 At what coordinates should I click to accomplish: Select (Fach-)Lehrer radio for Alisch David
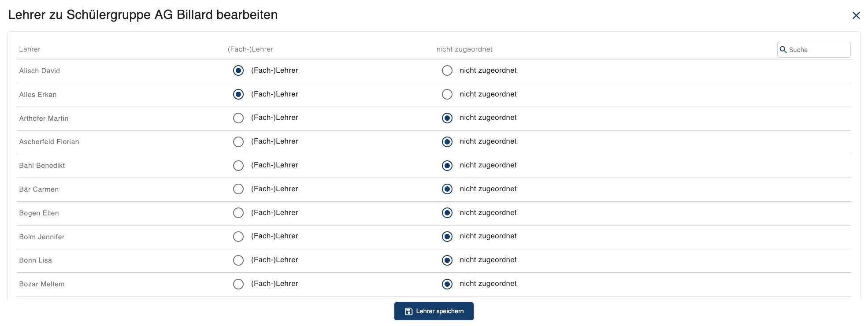point(238,70)
